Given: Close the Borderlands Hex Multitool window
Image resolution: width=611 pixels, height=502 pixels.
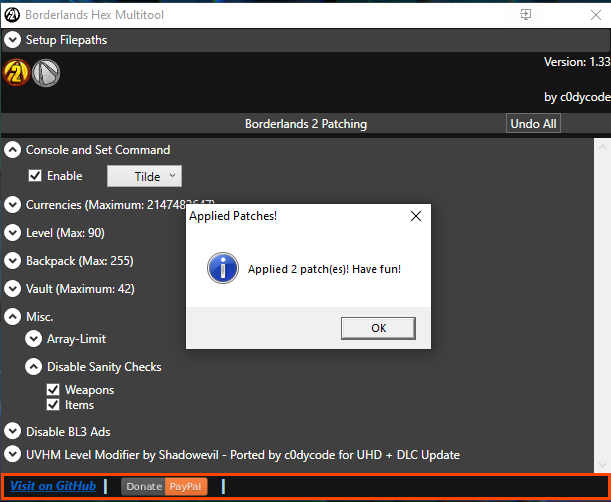Looking at the screenshot, I should pos(595,15).
